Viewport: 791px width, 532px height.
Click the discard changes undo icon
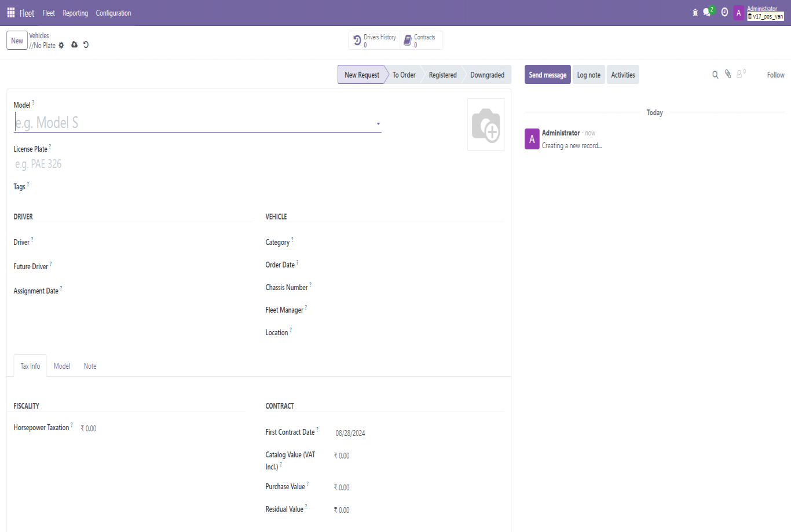[x=86, y=45]
